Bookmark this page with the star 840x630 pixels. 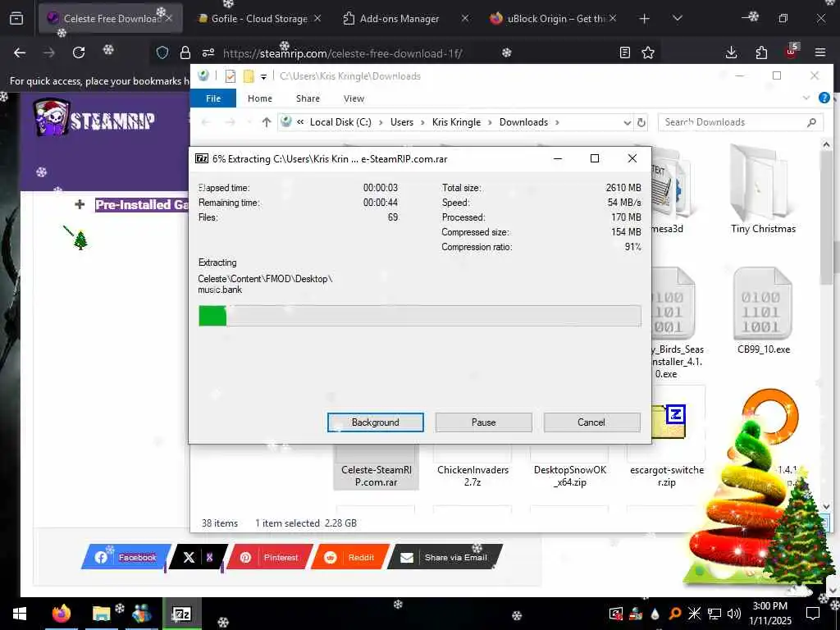point(648,52)
